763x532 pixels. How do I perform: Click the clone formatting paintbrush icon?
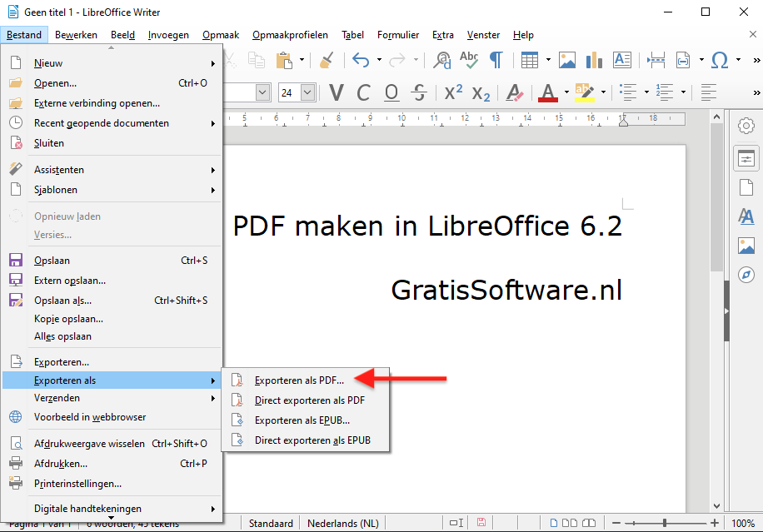pyautogui.click(x=327, y=60)
